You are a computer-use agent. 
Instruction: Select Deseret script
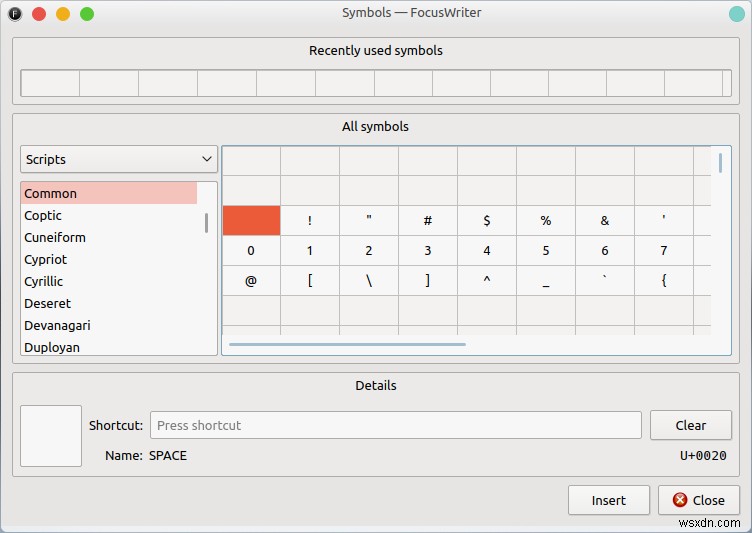click(x=109, y=304)
